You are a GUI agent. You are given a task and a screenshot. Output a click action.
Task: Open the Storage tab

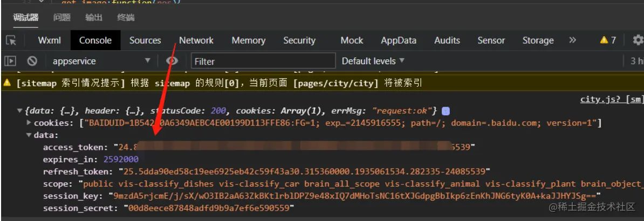[x=538, y=40]
